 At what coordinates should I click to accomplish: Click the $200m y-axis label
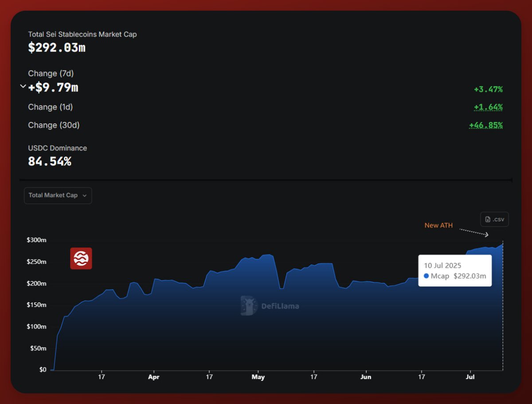pos(37,283)
